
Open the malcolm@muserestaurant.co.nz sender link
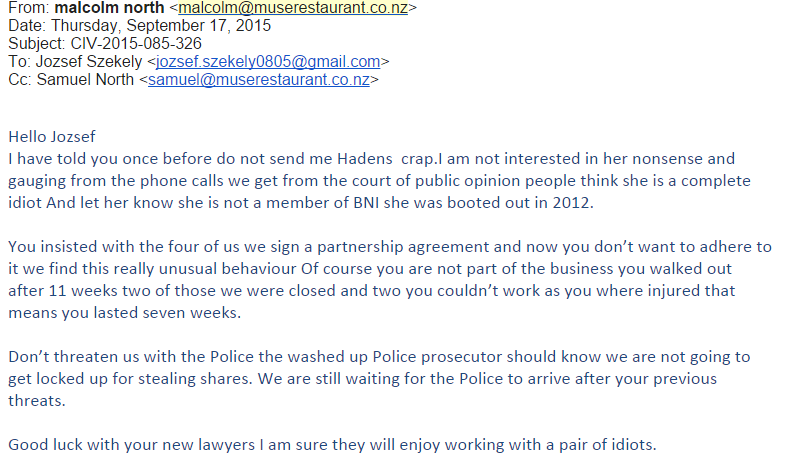click(293, 8)
